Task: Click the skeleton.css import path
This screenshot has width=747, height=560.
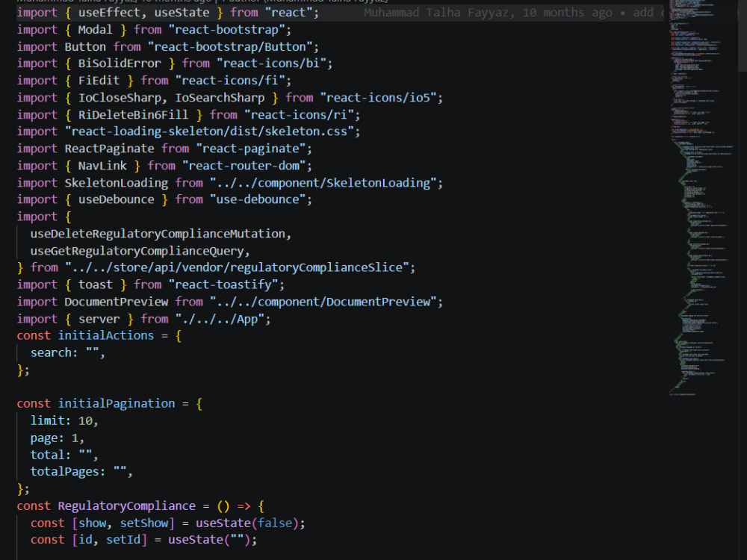Action: [x=209, y=131]
